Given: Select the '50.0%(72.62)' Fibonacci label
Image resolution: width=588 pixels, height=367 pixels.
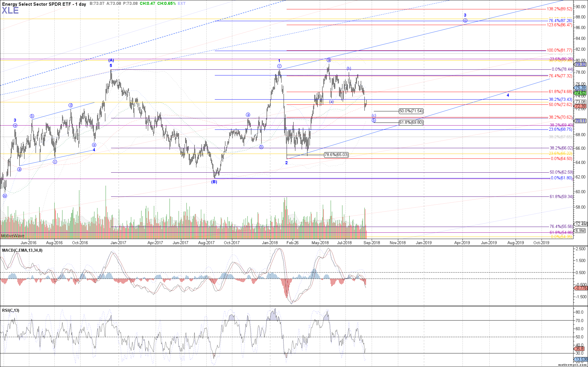Looking at the screenshot, I should coord(561,104).
